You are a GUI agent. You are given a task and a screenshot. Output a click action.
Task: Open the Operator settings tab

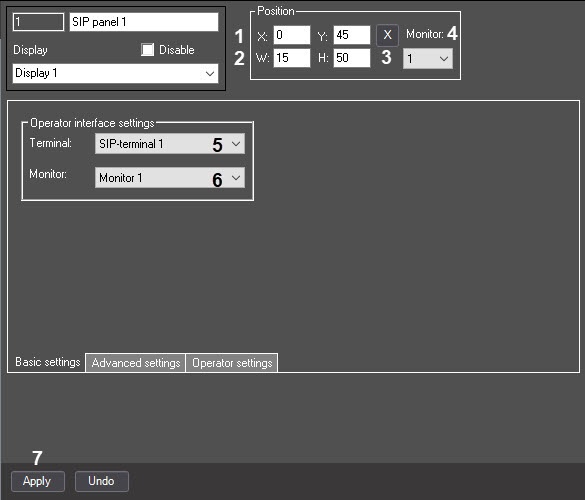[232, 363]
